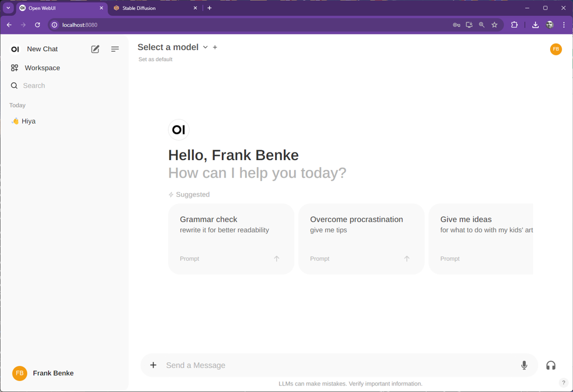This screenshot has height=392, width=573.
Task: Bookmark this page with the star icon
Action: coord(495,25)
